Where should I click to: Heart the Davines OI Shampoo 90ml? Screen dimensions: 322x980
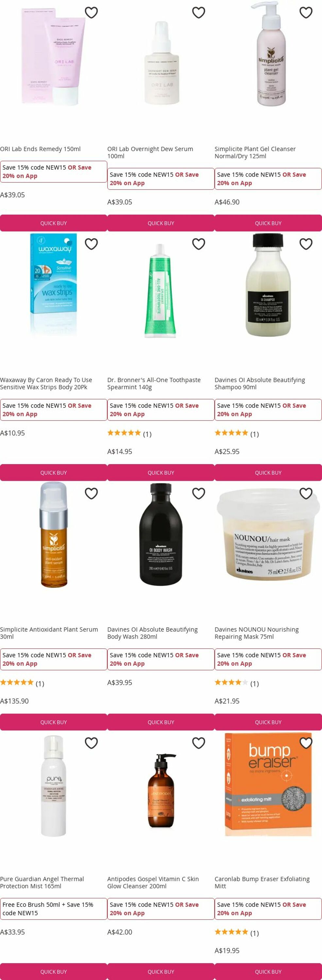306,244
